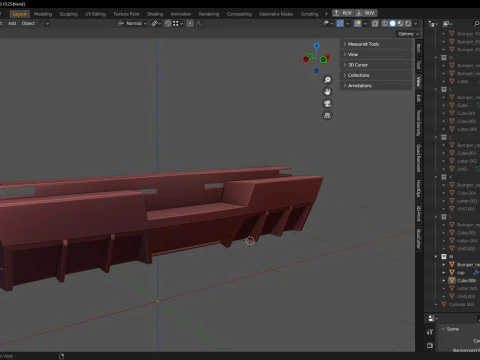Toggle viewport gizmos button
Viewport: 480px width, 360px height.
(x=340, y=23)
